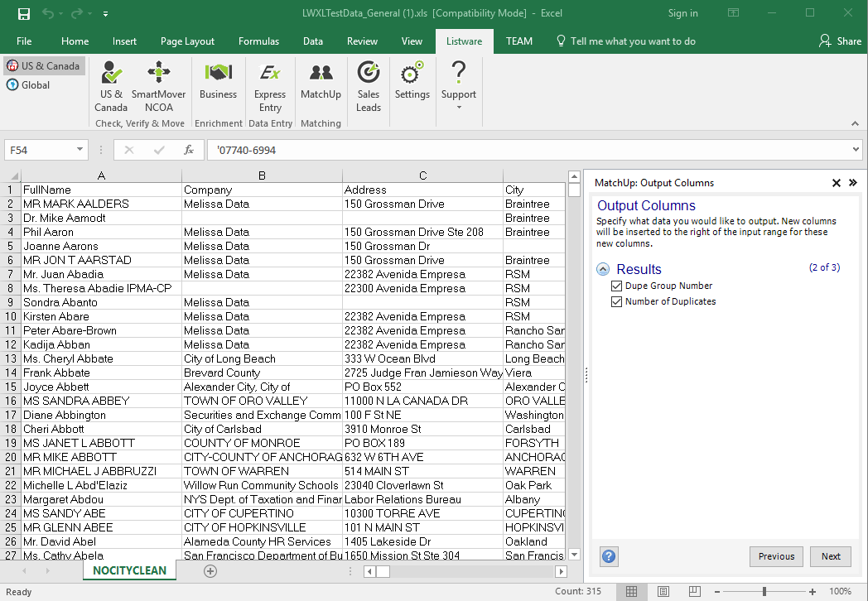This screenshot has width=868, height=601.
Task: Open the Name Box dropdown
Action: 80,150
